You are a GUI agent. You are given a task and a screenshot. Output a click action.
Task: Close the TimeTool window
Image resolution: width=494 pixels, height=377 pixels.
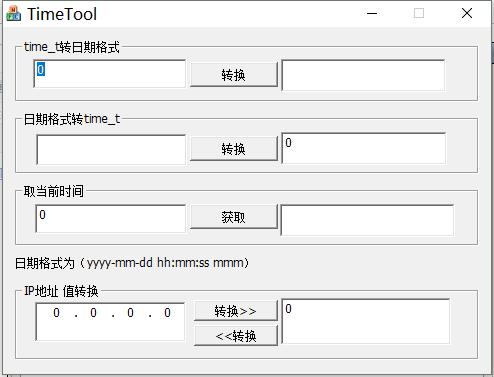tap(467, 14)
